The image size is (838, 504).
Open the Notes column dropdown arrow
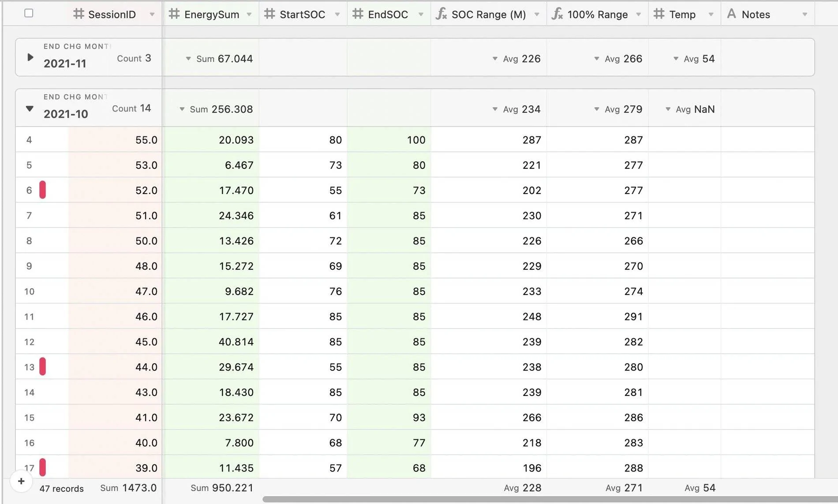coord(805,15)
